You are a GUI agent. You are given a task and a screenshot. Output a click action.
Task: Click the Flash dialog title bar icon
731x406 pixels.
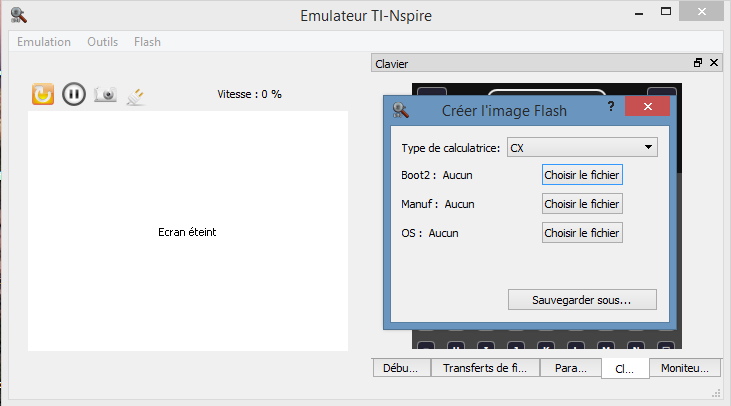400,110
